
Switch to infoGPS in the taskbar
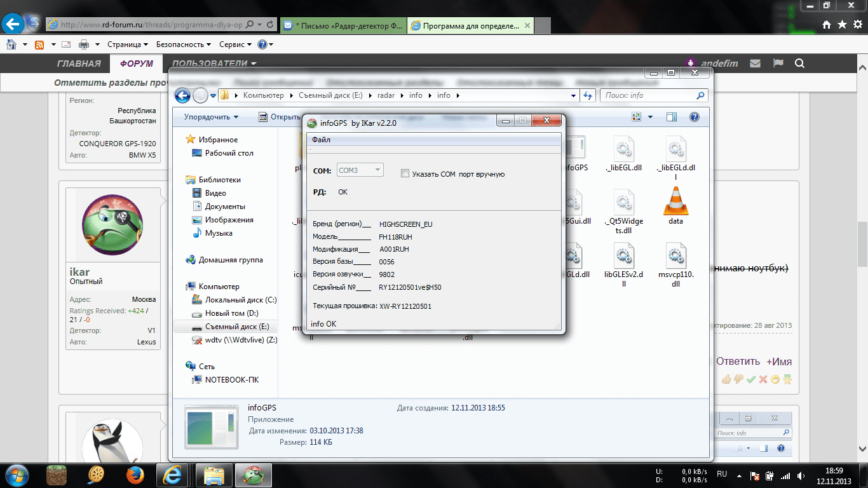(254, 475)
